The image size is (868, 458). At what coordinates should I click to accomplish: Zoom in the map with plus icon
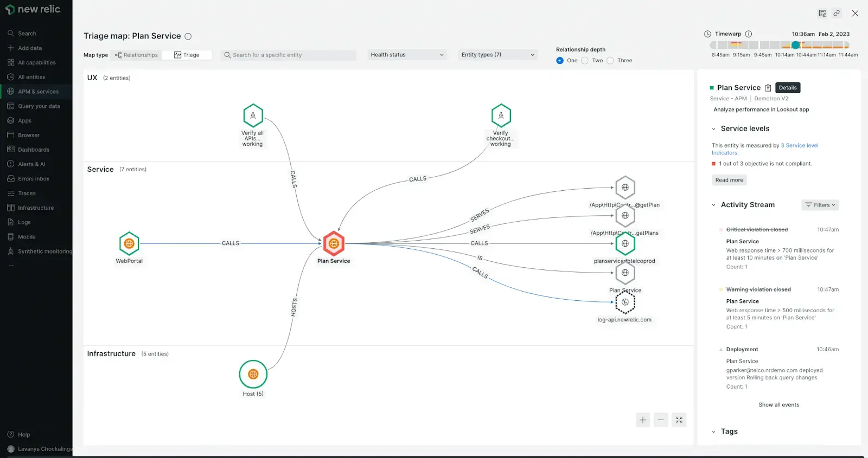tap(643, 420)
